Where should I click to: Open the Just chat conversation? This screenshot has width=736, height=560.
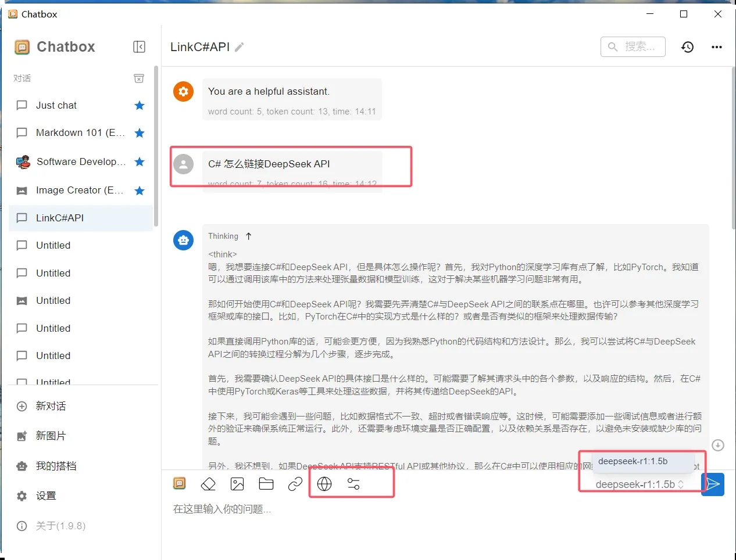[x=81, y=105]
